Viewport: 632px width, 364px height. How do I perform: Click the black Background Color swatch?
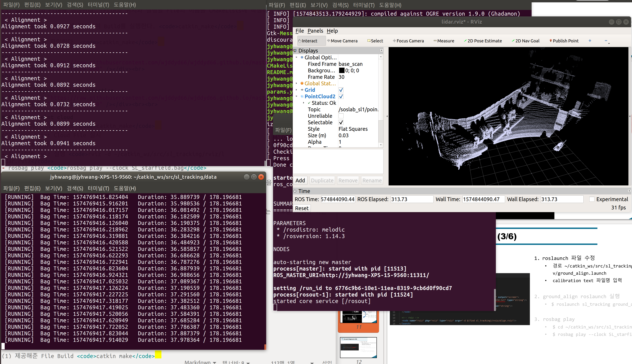[341, 71]
